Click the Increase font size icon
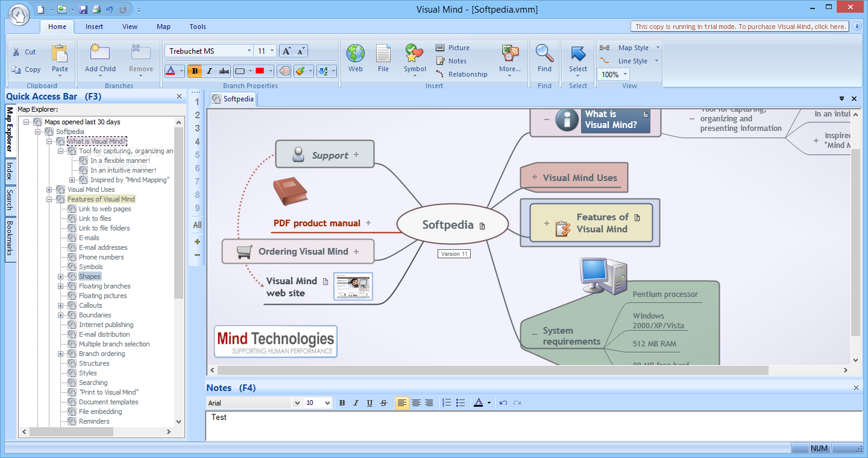 (x=287, y=51)
